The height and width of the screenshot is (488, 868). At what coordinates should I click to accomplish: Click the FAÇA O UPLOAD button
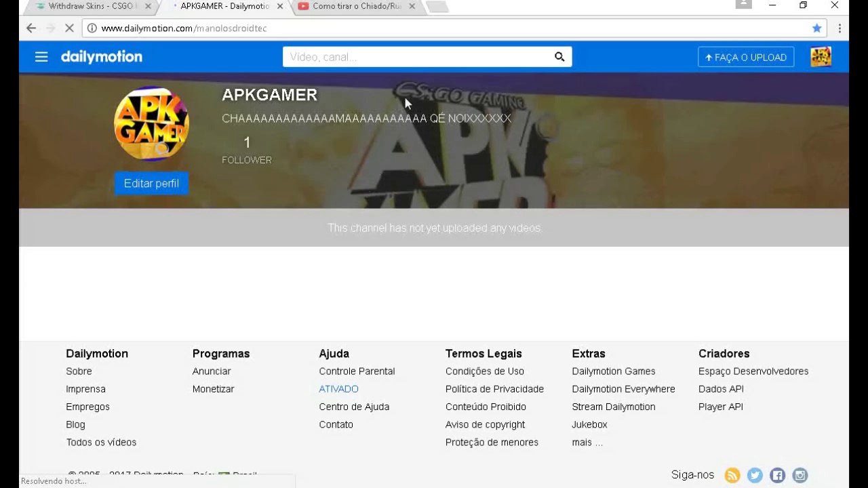[746, 57]
